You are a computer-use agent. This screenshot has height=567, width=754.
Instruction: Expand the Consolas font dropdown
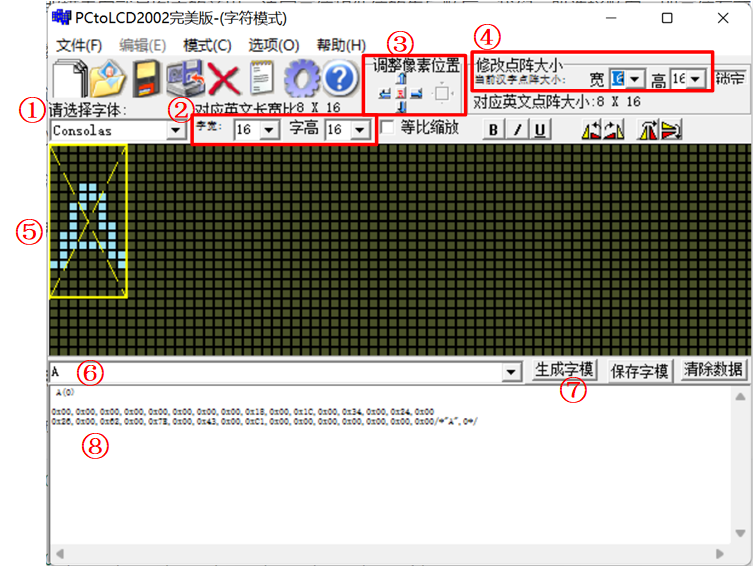[x=176, y=130]
